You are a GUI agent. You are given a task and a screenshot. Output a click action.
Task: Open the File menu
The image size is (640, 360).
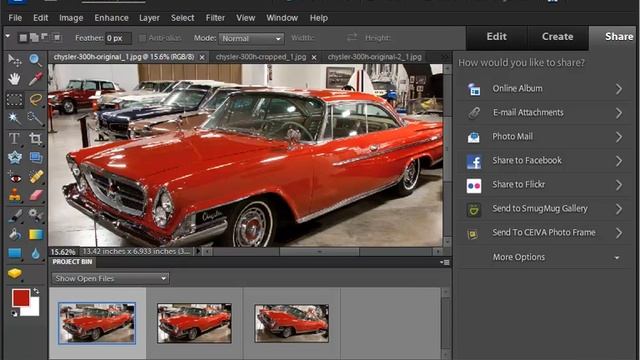[15, 18]
